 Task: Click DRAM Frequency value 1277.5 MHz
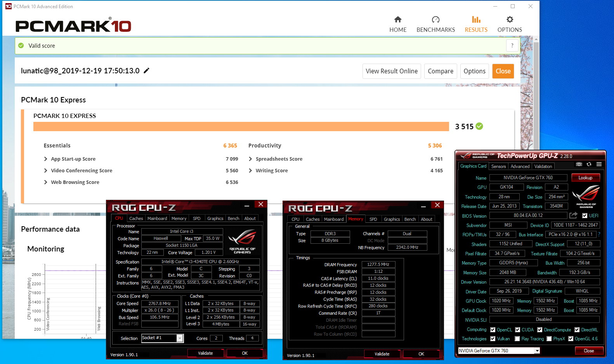tap(378, 264)
